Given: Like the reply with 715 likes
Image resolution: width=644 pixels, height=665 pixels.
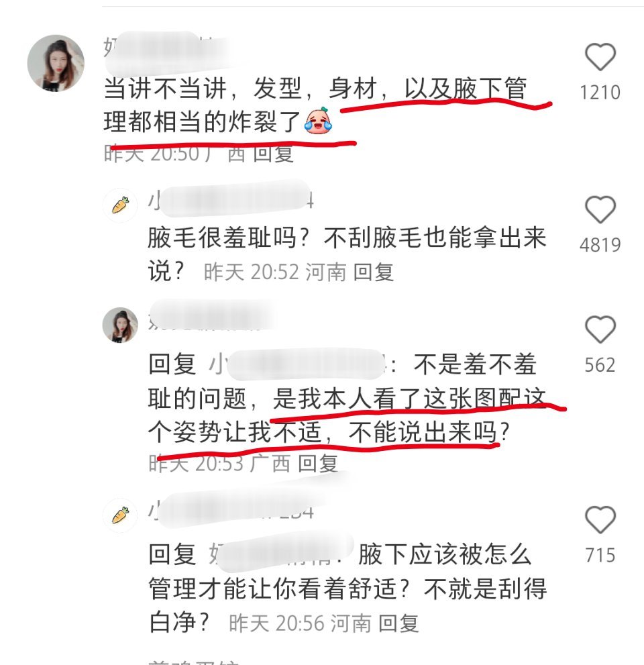Looking at the screenshot, I should [x=600, y=519].
